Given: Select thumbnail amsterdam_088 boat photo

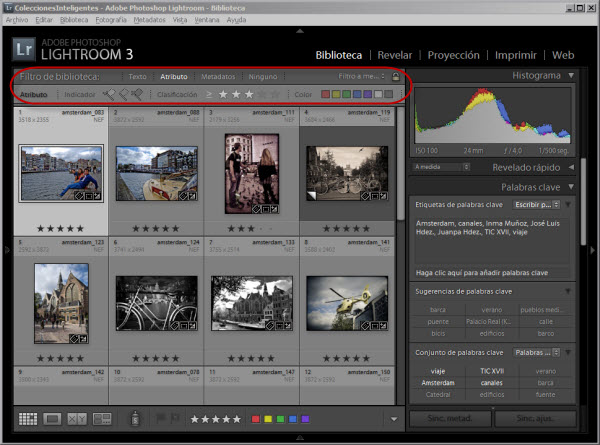Looking at the screenshot, I should pos(157,173).
